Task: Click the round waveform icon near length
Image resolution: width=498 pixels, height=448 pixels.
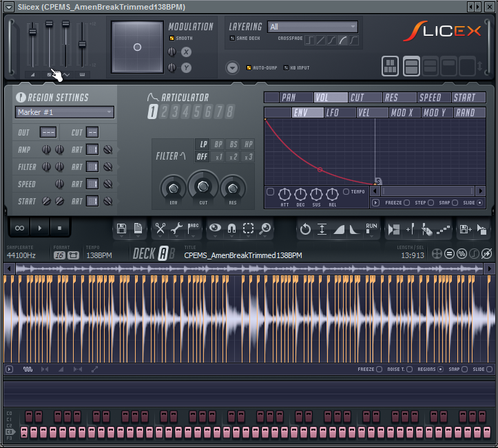Action: click(x=461, y=254)
